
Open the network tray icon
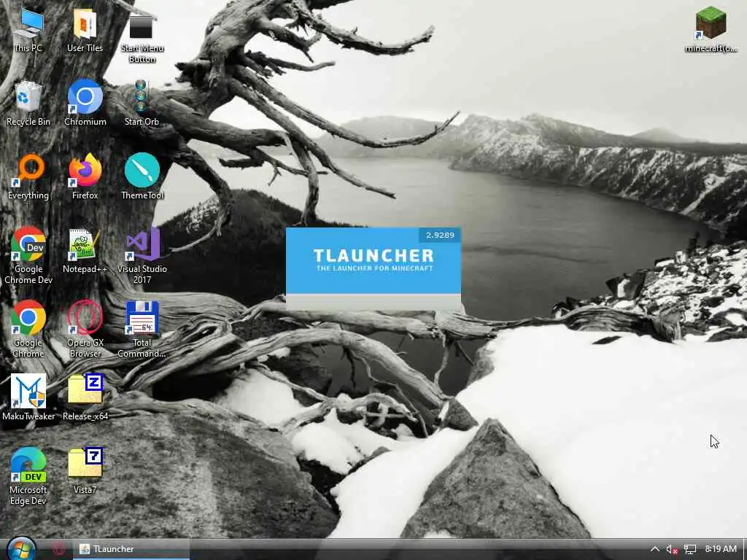click(690, 550)
